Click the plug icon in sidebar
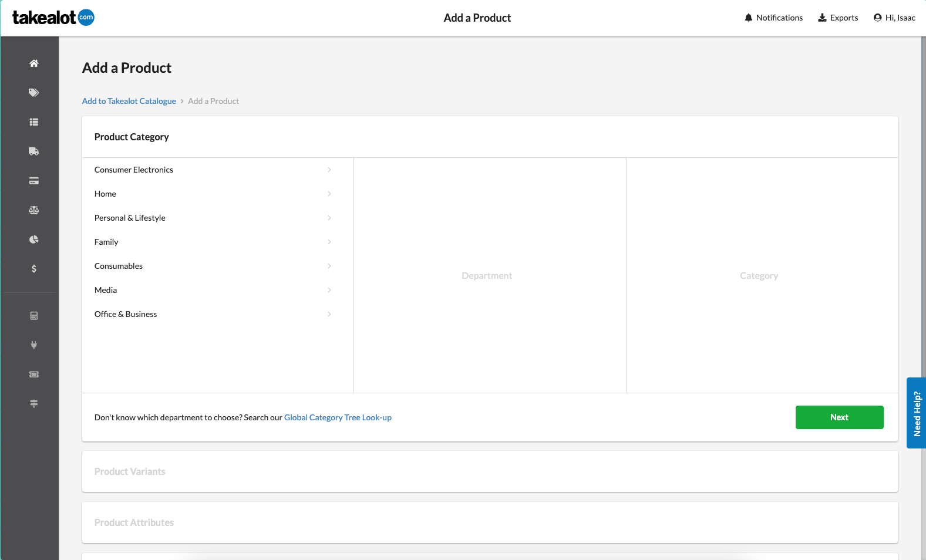This screenshot has width=926, height=560. point(34,345)
